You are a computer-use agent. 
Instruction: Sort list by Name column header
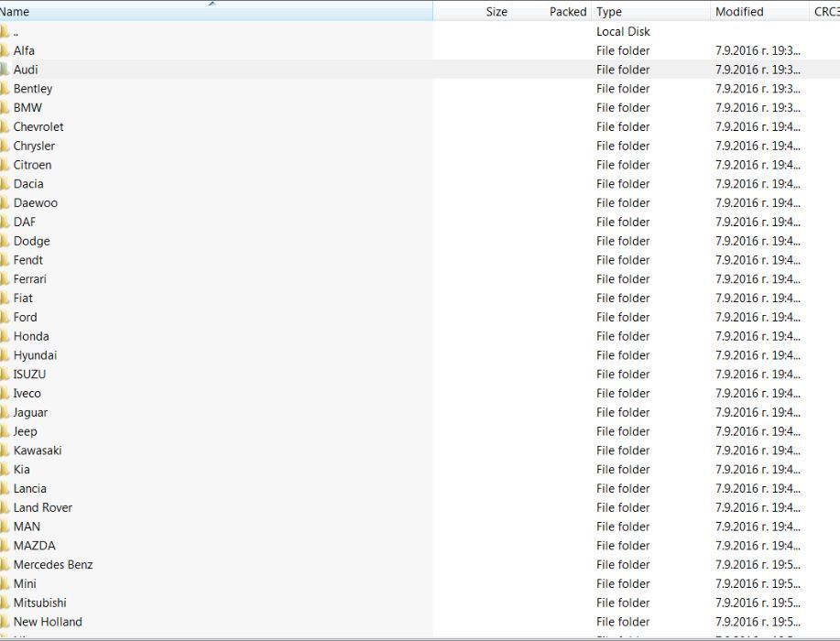tap(216, 11)
